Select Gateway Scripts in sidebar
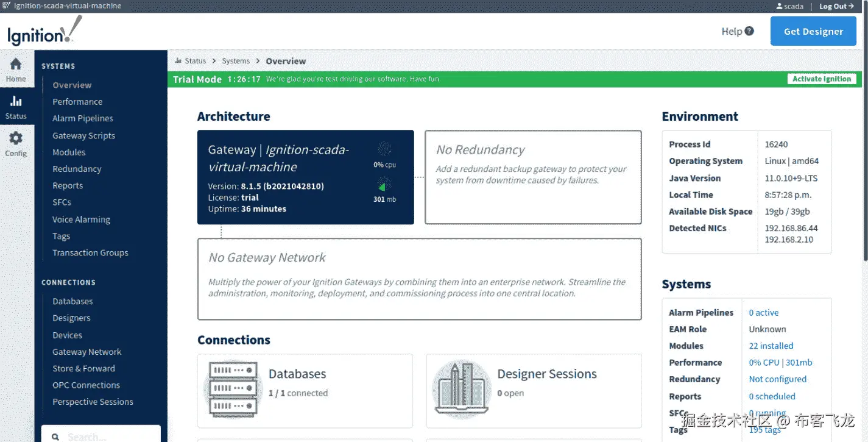This screenshot has width=868, height=442. coord(83,135)
